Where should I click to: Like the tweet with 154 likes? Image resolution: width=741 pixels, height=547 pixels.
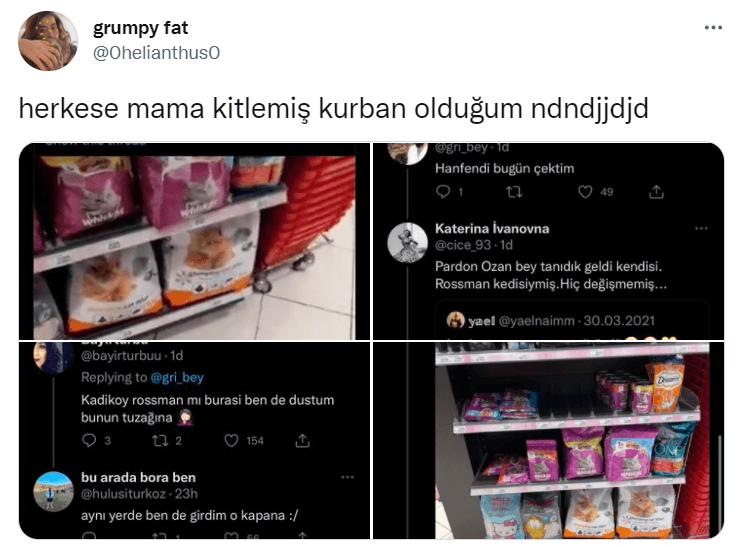[x=231, y=441]
